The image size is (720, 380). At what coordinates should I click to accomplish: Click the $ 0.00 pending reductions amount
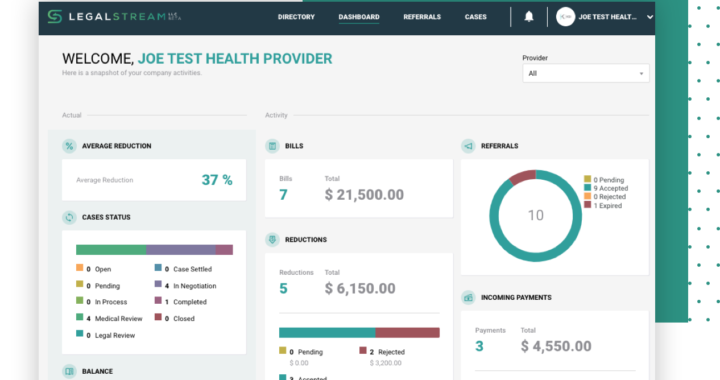(299, 363)
